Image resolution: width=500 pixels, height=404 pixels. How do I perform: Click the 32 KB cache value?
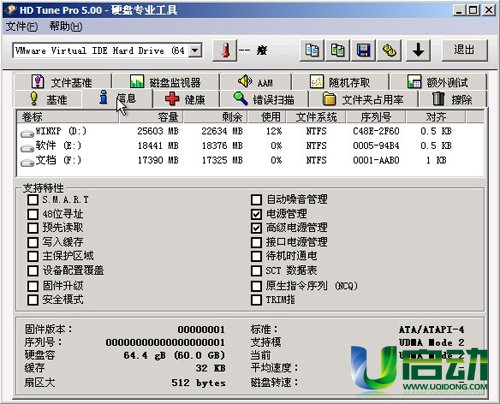pyautogui.click(x=211, y=368)
